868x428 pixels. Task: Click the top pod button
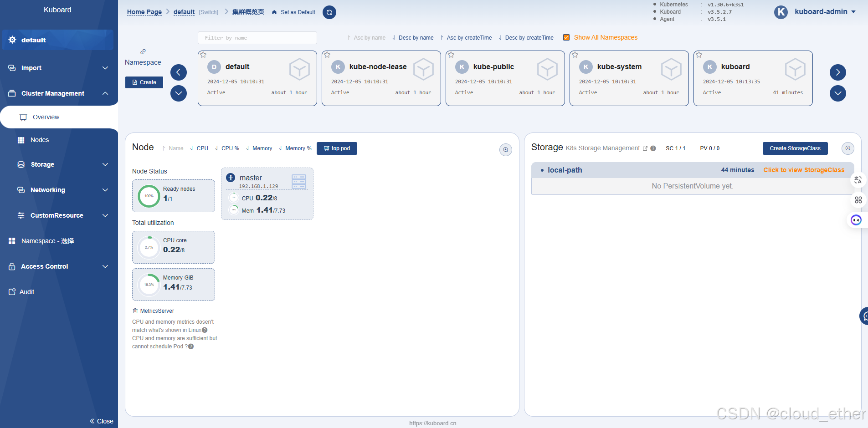tap(337, 148)
